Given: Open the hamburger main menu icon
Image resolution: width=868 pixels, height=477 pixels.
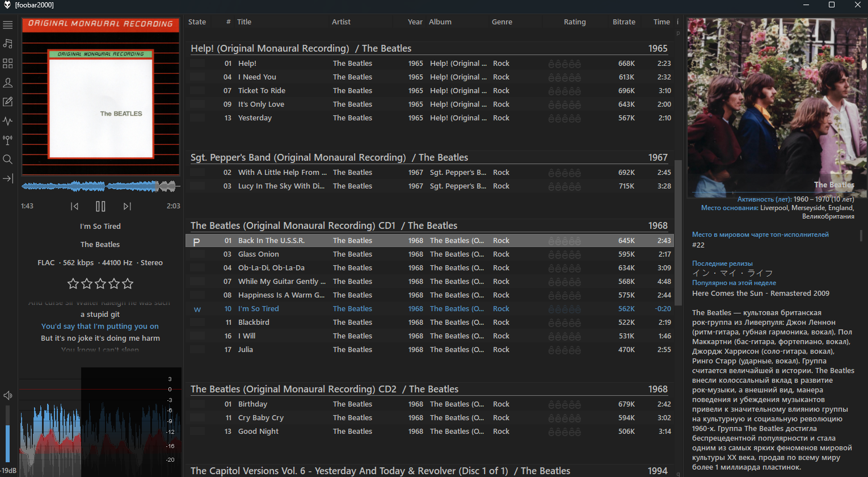Looking at the screenshot, I should point(8,25).
